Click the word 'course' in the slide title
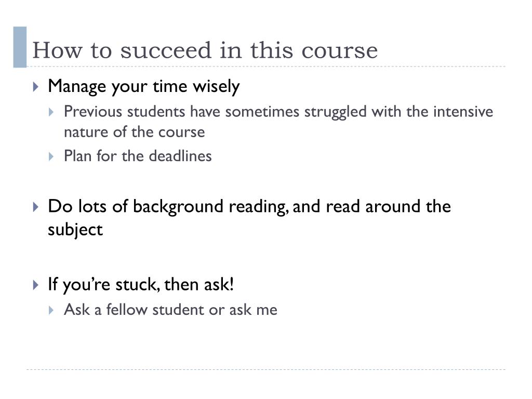Screen dimensions: 532x399 [340, 51]
